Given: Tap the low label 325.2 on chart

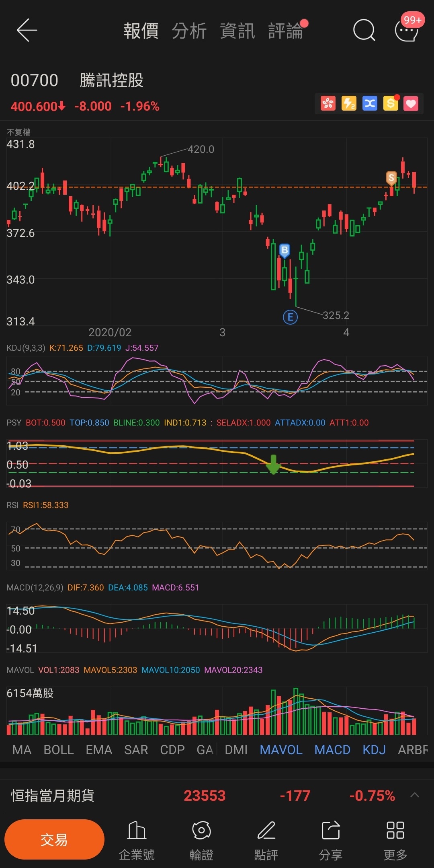Looking at the screenshot, I should 336,315.
